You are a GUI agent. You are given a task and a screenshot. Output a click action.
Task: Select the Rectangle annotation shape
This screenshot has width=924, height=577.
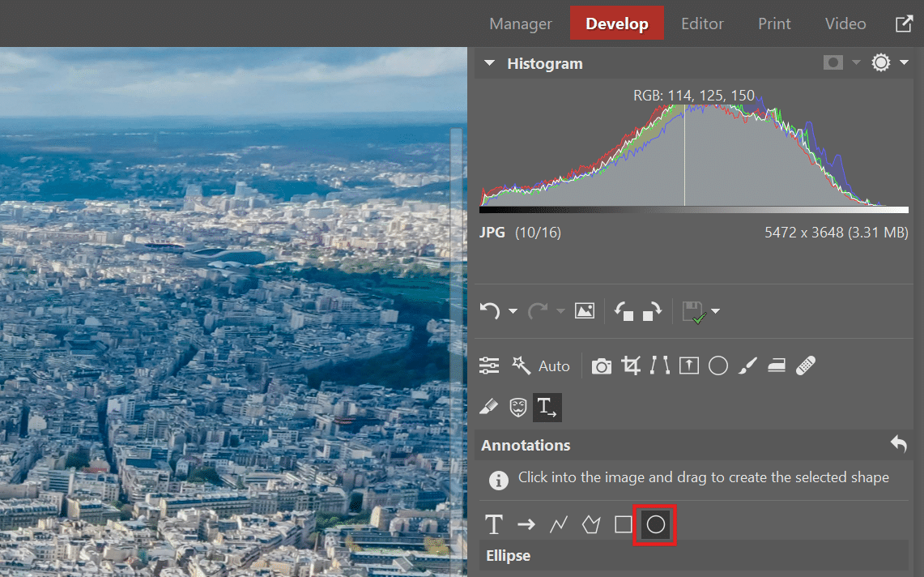[x=623, y=524]
